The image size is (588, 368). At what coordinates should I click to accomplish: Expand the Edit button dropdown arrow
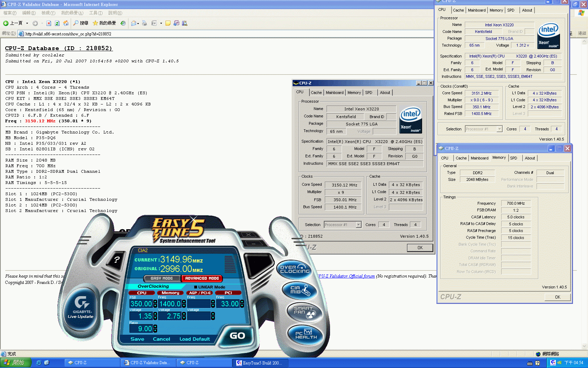pos(161,23)
